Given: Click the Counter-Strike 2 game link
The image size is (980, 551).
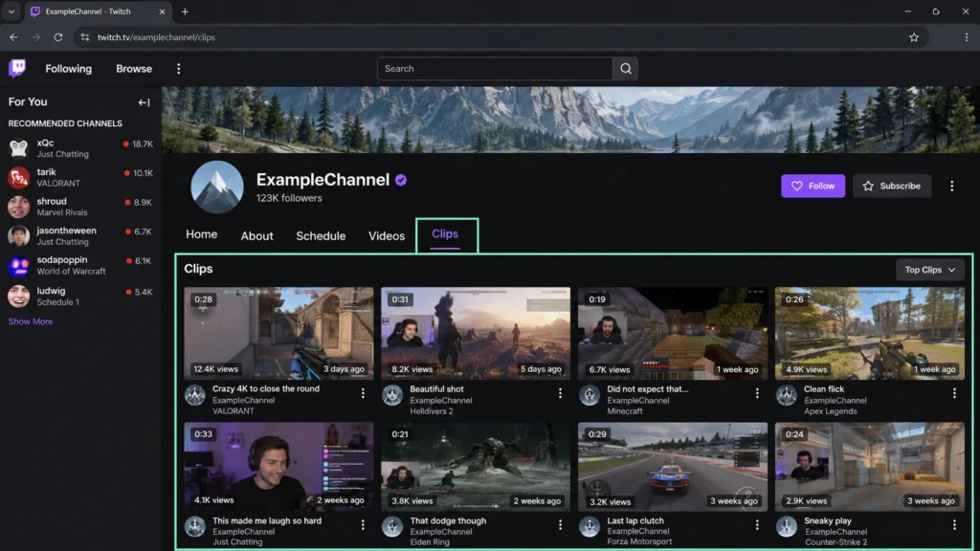Looking at the screenshot, I should pyautogui.click(x=835, y=542).
